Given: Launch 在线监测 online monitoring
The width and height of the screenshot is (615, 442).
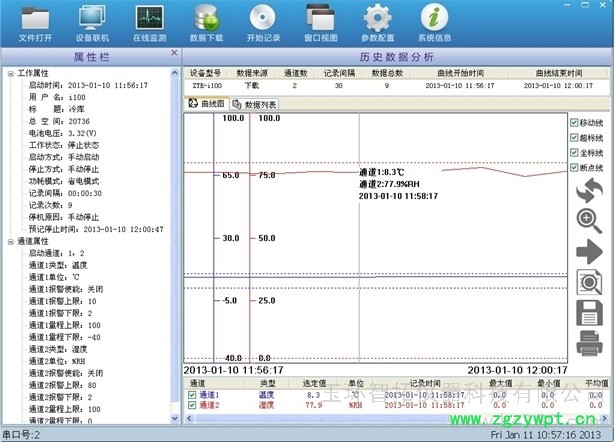Looking at the screenshot, I should coord(148,20).
